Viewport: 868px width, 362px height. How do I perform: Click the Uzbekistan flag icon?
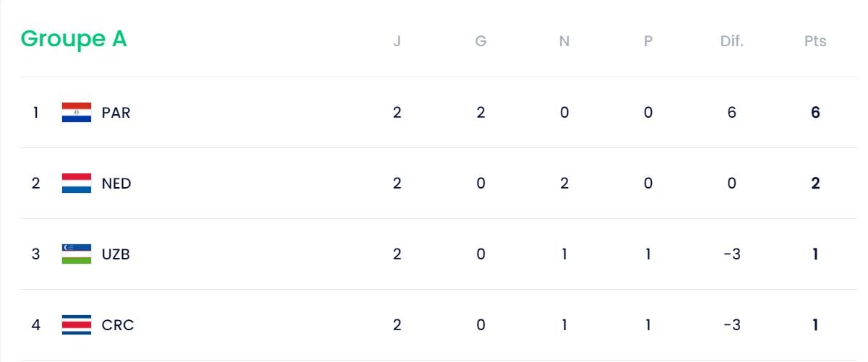coord(77,254)
